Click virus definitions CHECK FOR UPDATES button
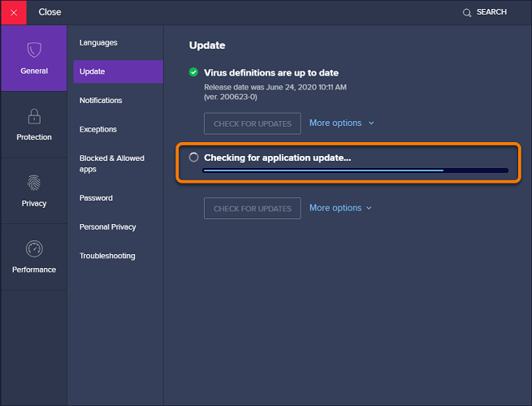The width and height of the screenshot is (532, 406). pyautogui.click(x=253, y=123)
